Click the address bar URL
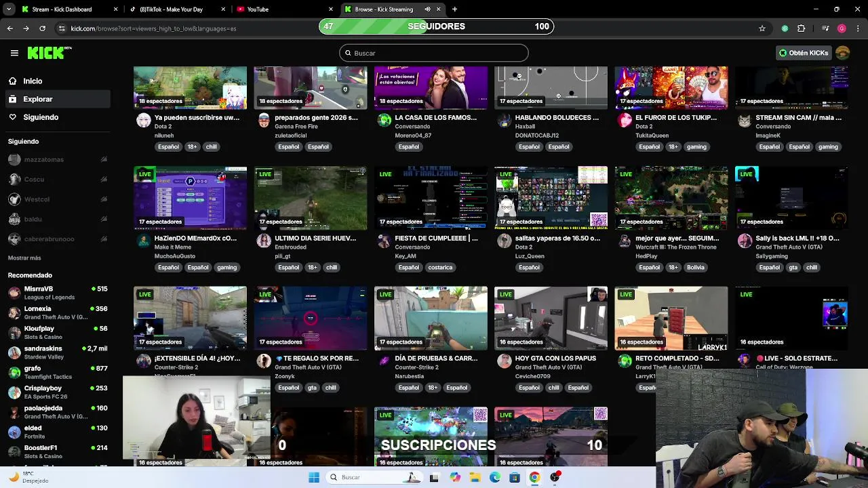868x488 pixels. point(153,28)
